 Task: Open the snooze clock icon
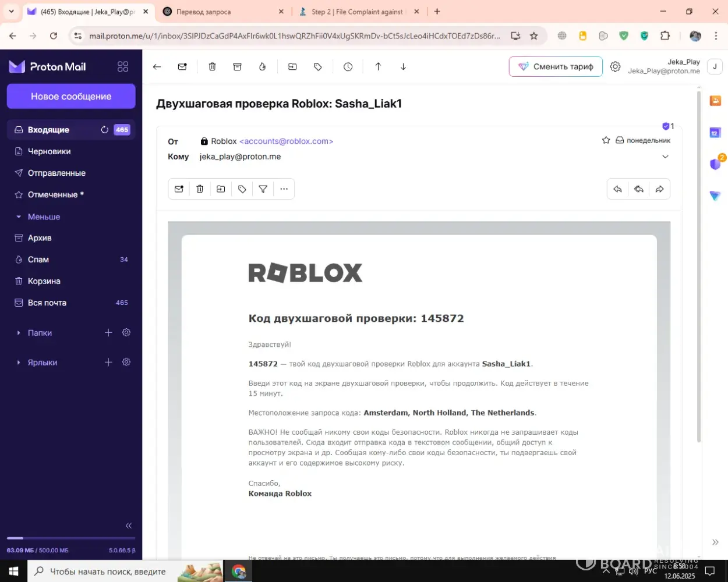[x=348, y=67]
